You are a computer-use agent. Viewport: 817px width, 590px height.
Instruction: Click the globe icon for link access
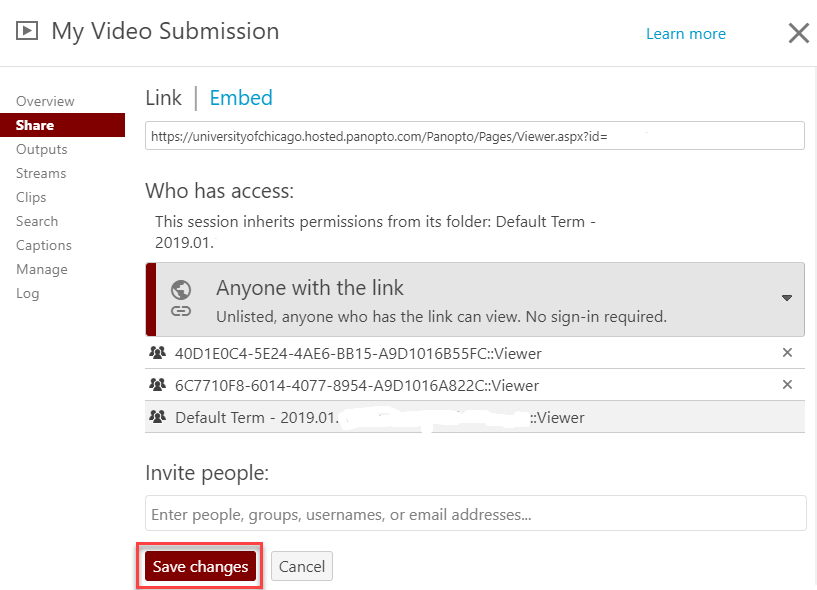181,290
